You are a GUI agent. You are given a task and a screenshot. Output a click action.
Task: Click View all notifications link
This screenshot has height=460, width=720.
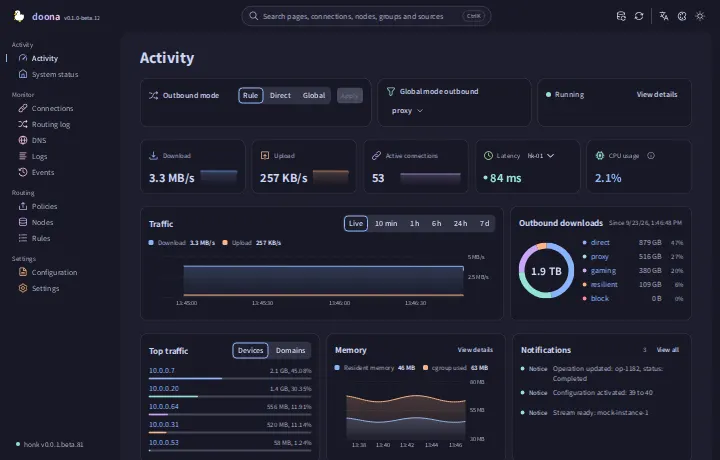coord(667,350)
